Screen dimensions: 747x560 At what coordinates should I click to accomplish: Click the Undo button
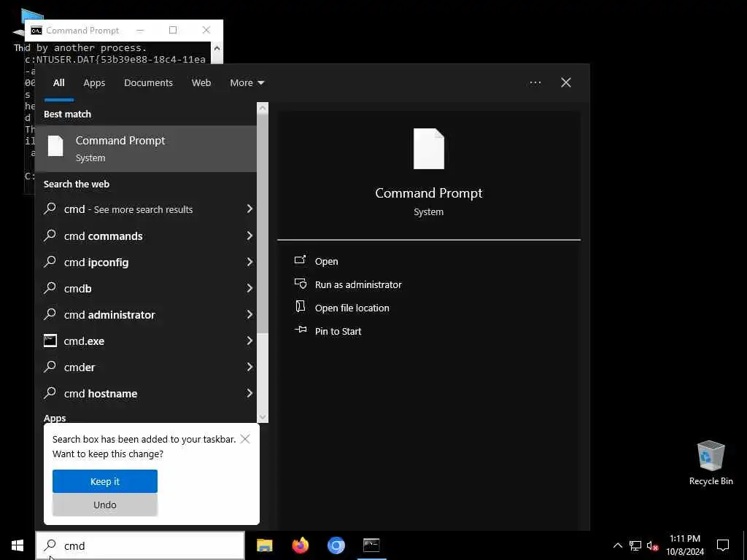pyautogui.click(x=105, y=505)
